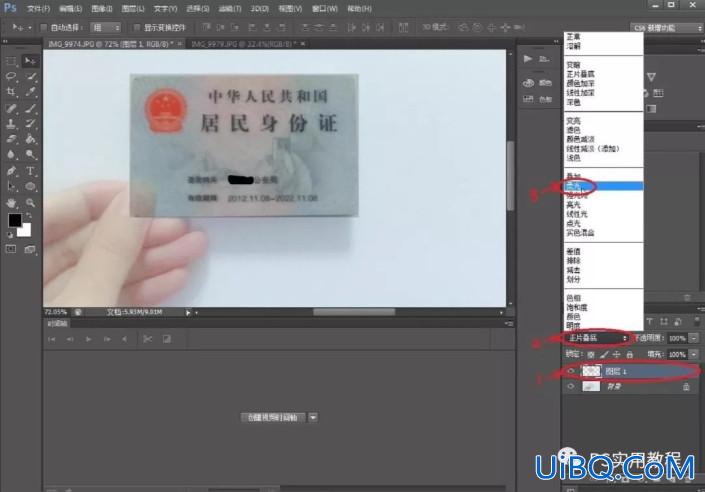
Task: Click the black foreground color swatch
Action: [15, 220]
